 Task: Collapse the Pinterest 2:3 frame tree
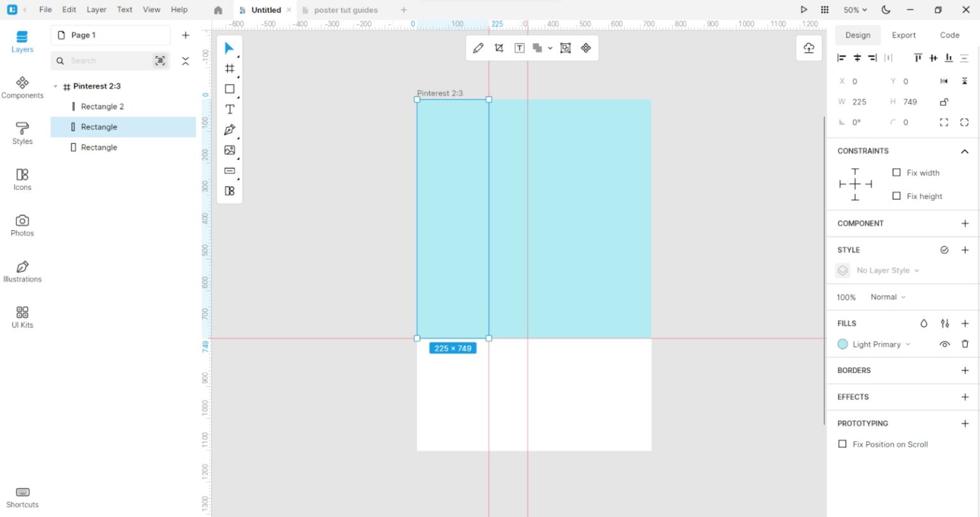pos(56,87)
